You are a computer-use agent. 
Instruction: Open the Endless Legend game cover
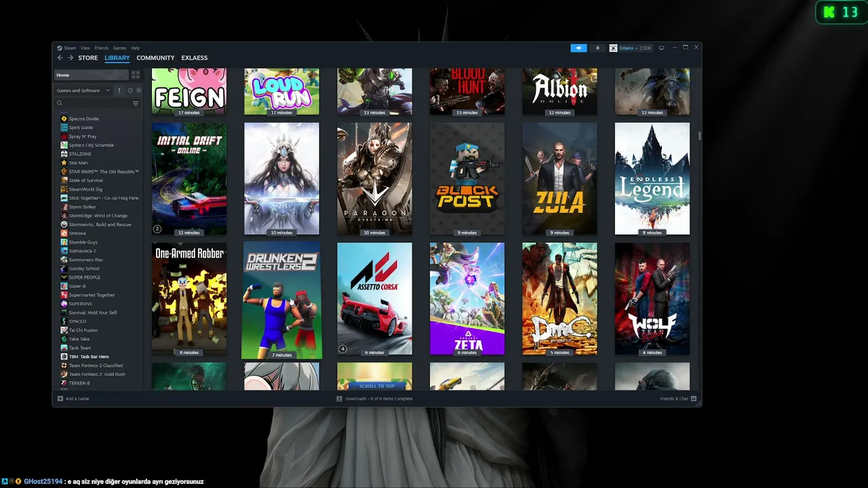point(652,179)
